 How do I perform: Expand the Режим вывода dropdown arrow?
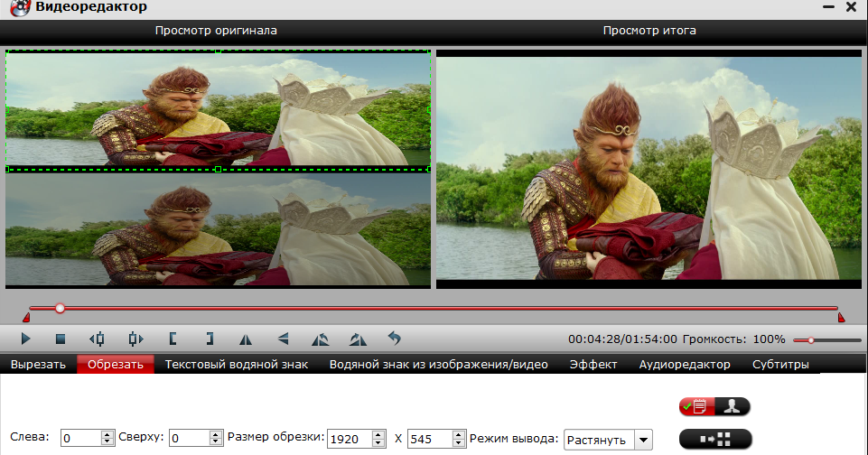point(643,440)
